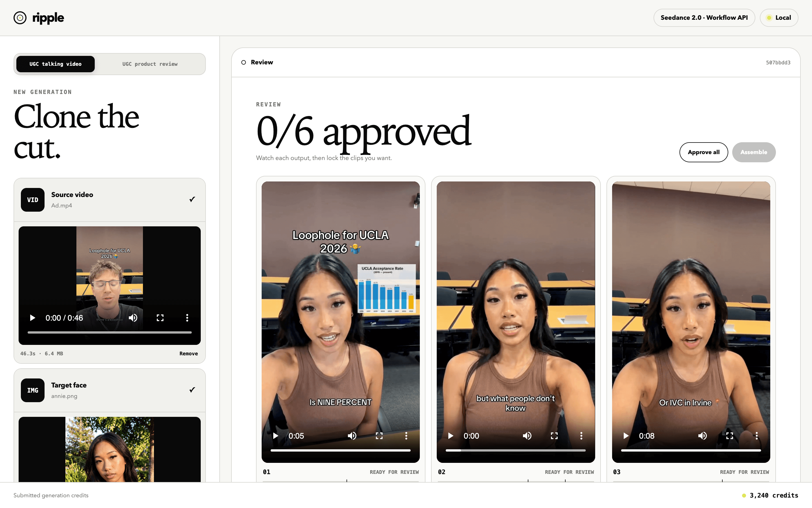Screen dimensions: 812x508
Task: Click the Local status pill
Action: point(779,18)
